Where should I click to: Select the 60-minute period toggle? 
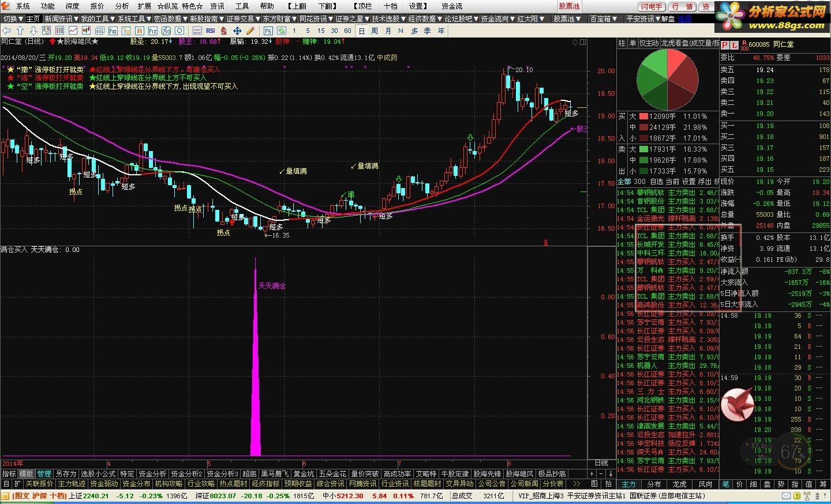(x=347, y=31)
